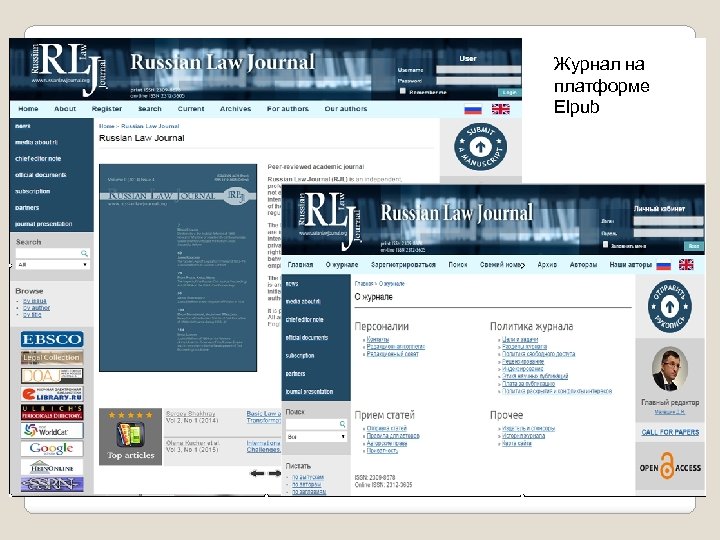Click the journal cover thumbnail
The width and height of the screenshot is (720, 540).
[x=178, y=268]
